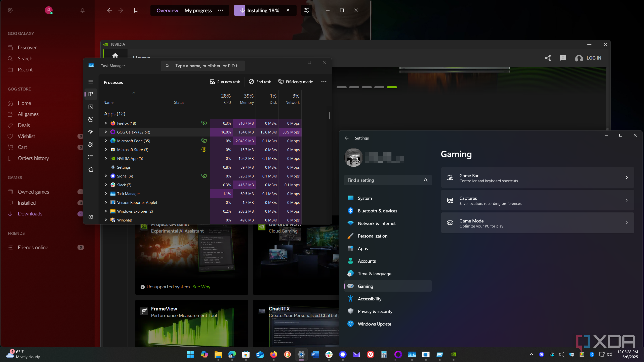Select the green active carousel indicator

pos(392,87)
